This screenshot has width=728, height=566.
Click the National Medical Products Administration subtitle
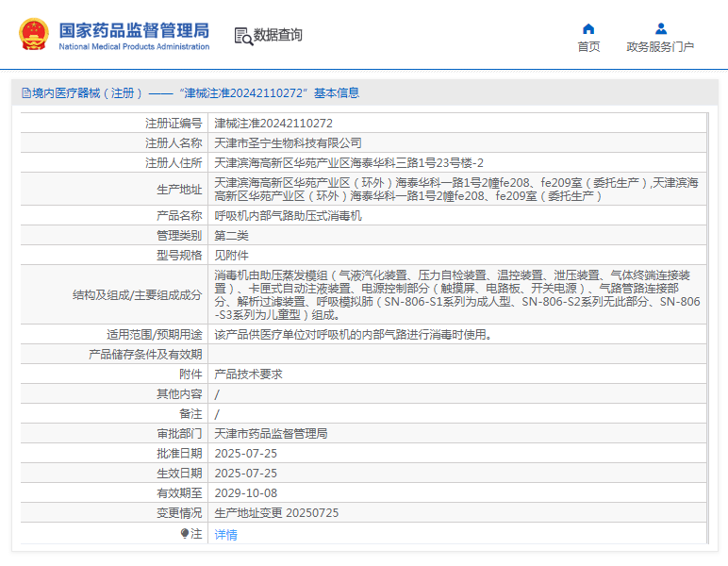(x=134, y=46)
